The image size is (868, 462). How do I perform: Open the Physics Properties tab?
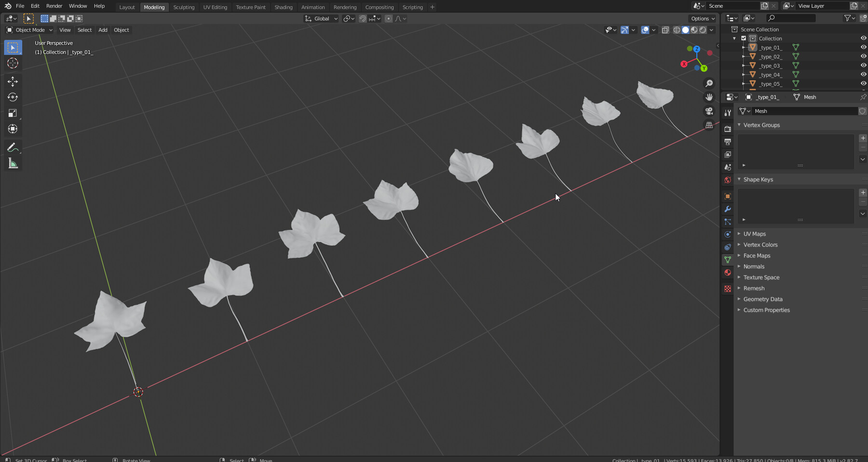pyautogui.click(x=728, y=234)
